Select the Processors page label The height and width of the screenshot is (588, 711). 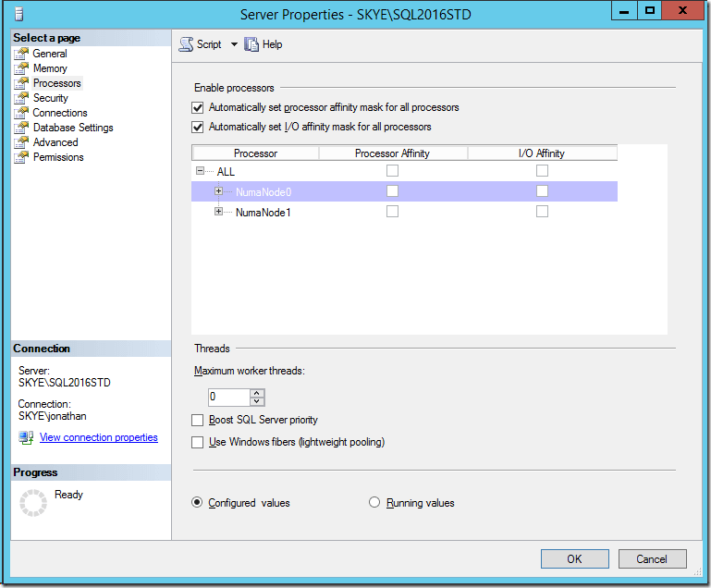[57, 83]
